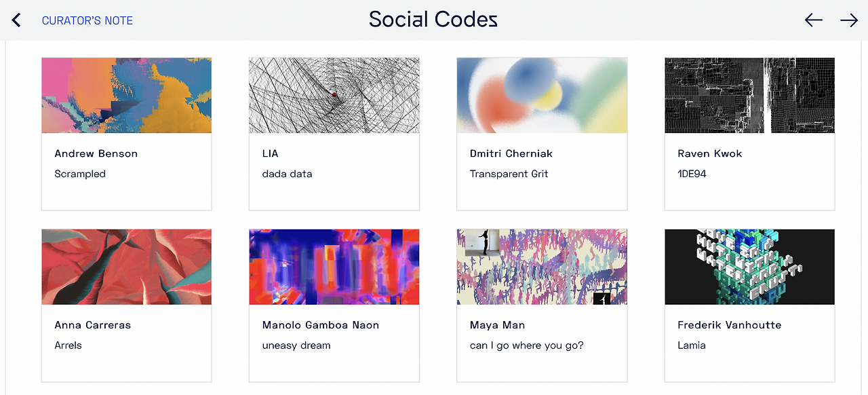Open the Curator's Note link
The height and width of the screenshot is (395, 868).
click(87, 20)
